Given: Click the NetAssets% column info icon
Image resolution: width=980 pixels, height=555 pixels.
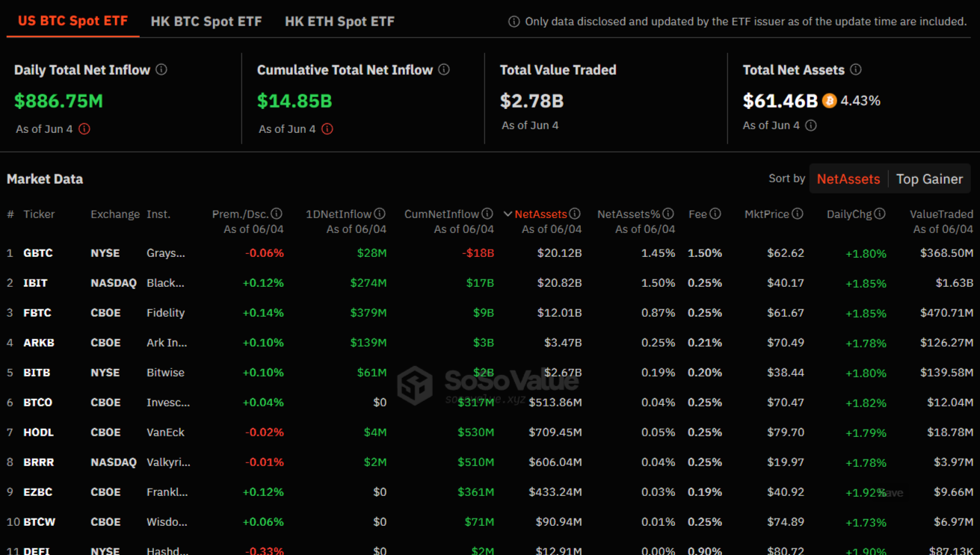Looking at the screenshot, I should coord(668,214).
